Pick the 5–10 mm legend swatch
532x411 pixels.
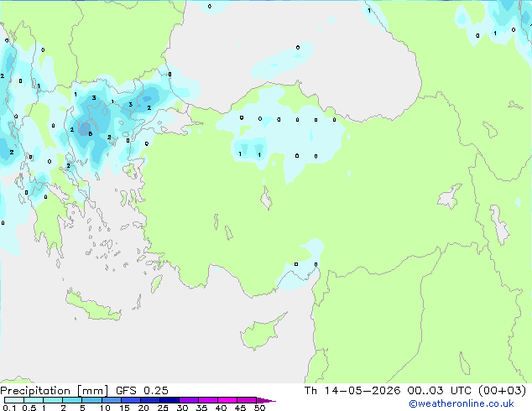(91, 400)
